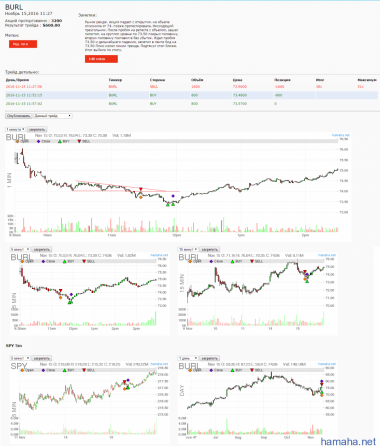This screenshot has height=446, width=380.
Task: Click SELL legend icon on BURL 5 MIN chart
Action: [x=84, y=261]
